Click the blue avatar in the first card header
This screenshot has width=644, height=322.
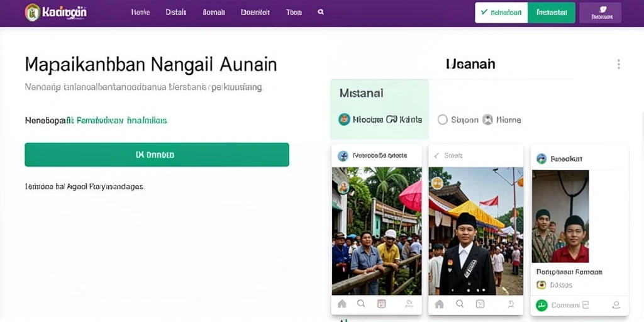click(343, 156)
